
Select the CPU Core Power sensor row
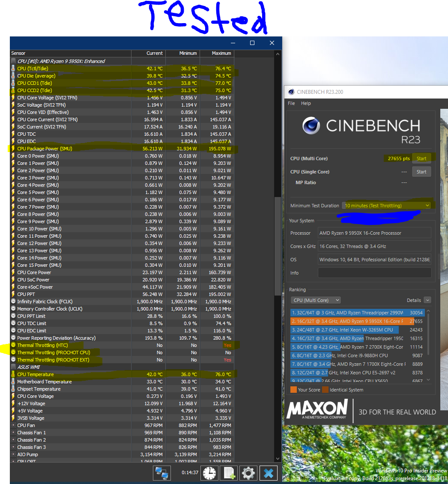122,272
